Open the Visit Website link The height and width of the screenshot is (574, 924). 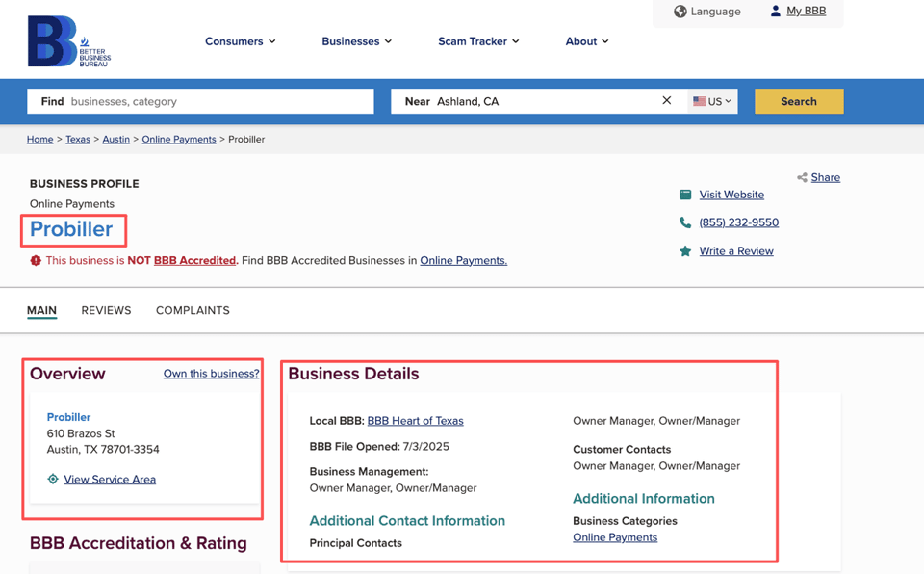731,195
